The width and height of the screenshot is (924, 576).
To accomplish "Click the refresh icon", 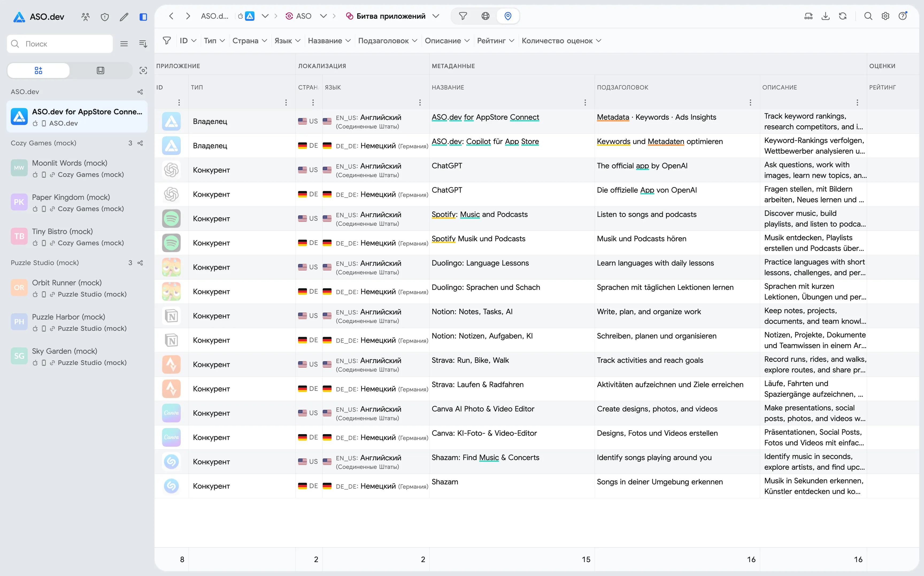I will point(842,16).
